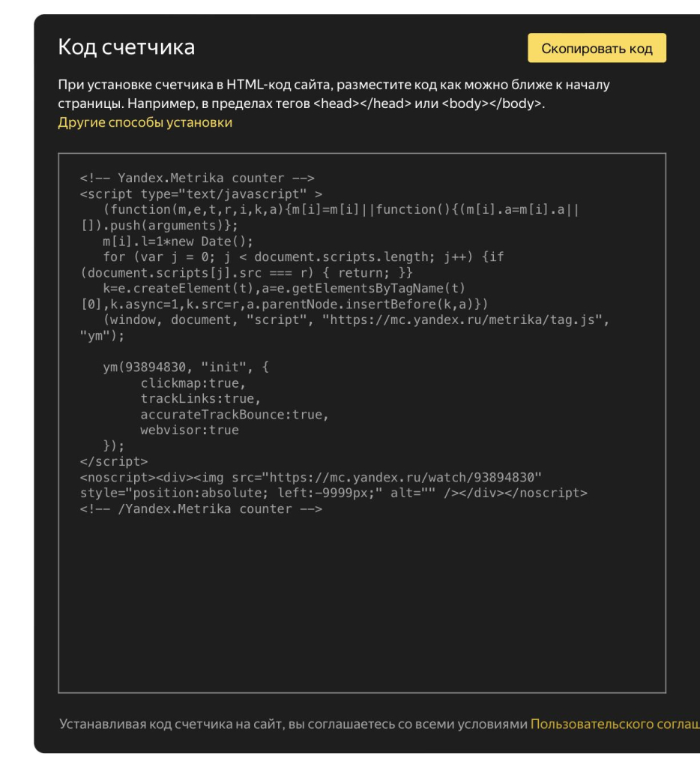Click the "Код счетчика" heading

pyautogui.click(x=126, y=47)
